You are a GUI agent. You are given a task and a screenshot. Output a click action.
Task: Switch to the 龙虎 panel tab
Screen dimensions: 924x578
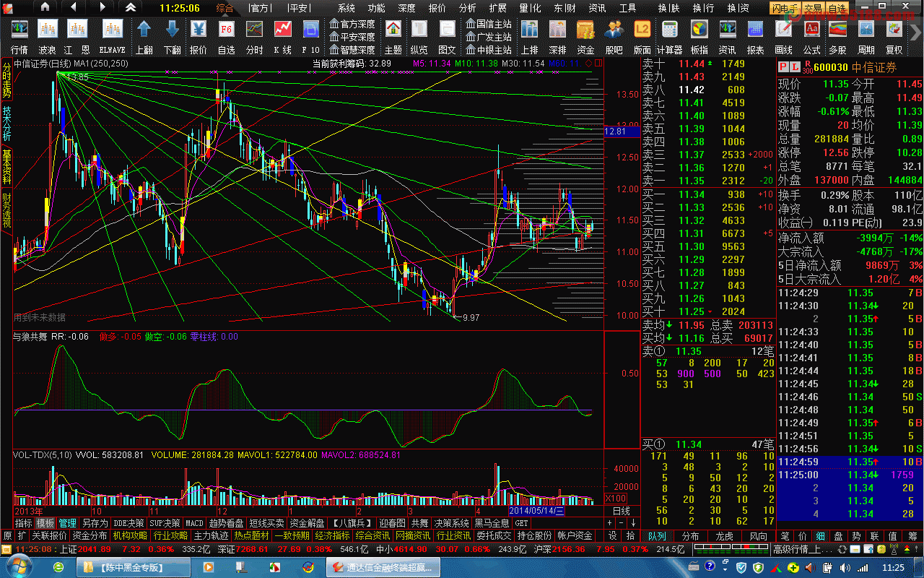pyautogui.click(x=724, y=536)
